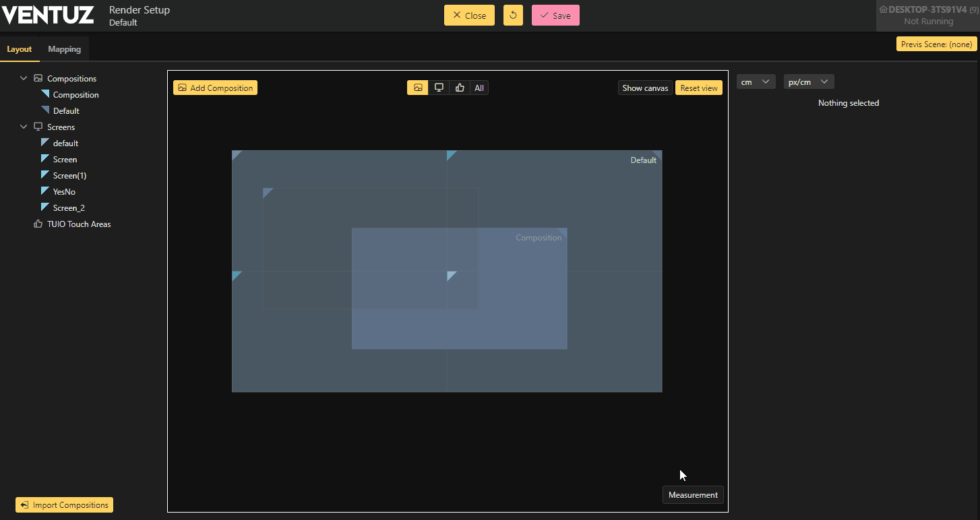Click the TUIO Touch Areas thumbs-up icon
The image size is (980, 520).
[x=38, y=224]
